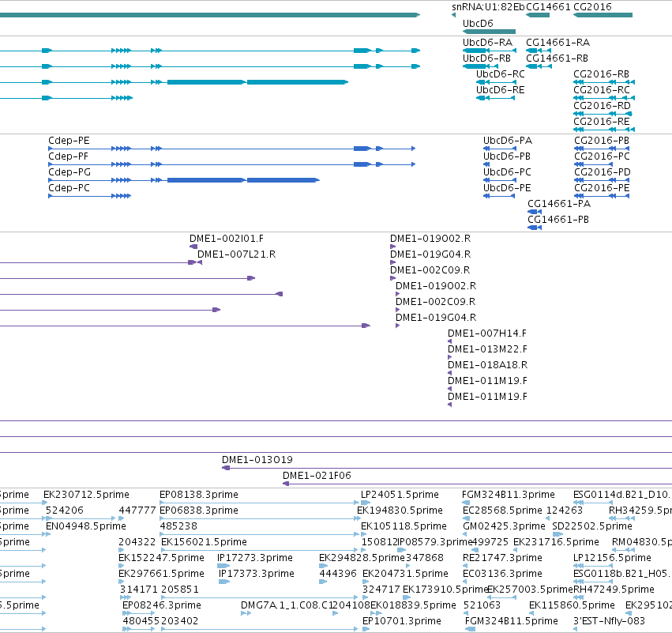Click the 3'EST-Nfly-083 label
The image size is (672, 633).
point(609,622)
